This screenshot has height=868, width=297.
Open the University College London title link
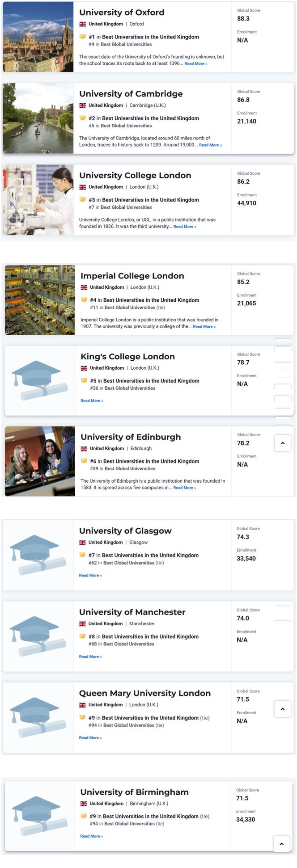(135, 176)
